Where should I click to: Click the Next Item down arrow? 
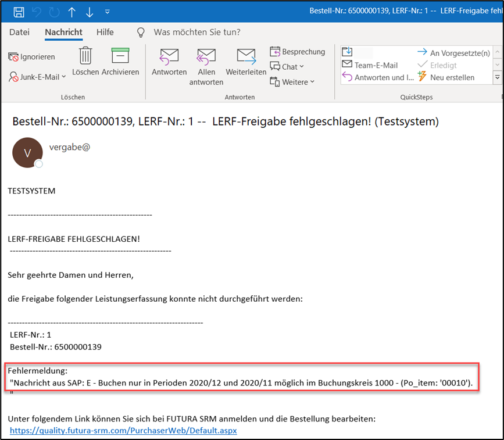point(89,12)
